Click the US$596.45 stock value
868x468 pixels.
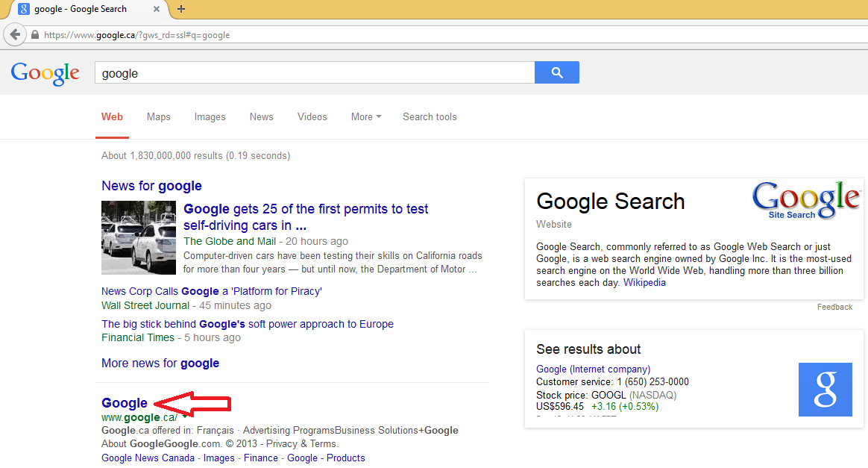(x=560, y=407)
